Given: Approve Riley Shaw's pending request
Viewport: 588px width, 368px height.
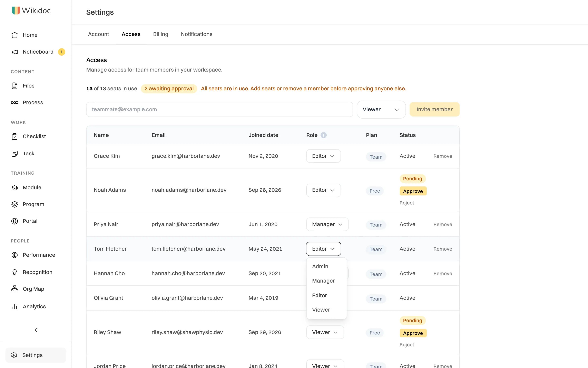Looking at the screenshot, I should [413, 333].
